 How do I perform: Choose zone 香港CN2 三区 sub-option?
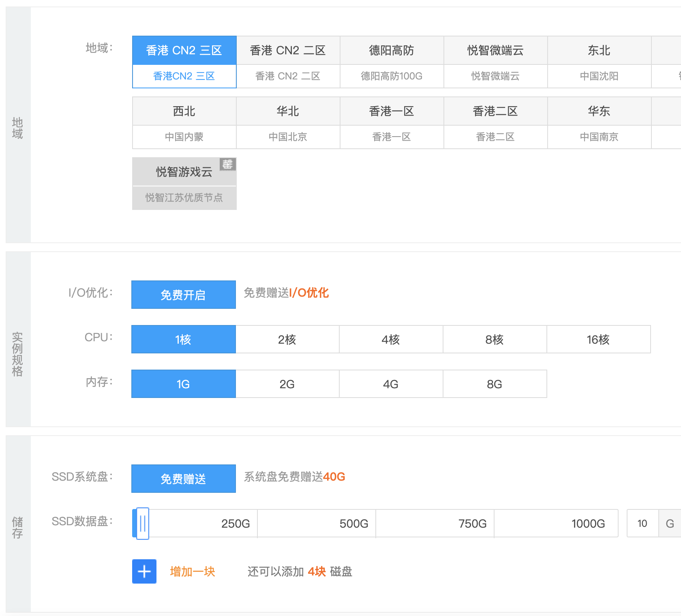tap(184, 76)
